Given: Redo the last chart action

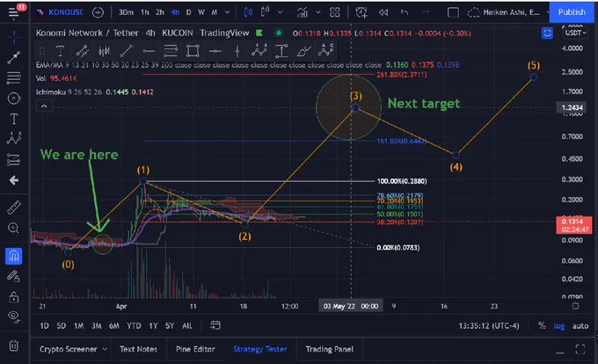Looking at the screenshot, I should 426,12.
